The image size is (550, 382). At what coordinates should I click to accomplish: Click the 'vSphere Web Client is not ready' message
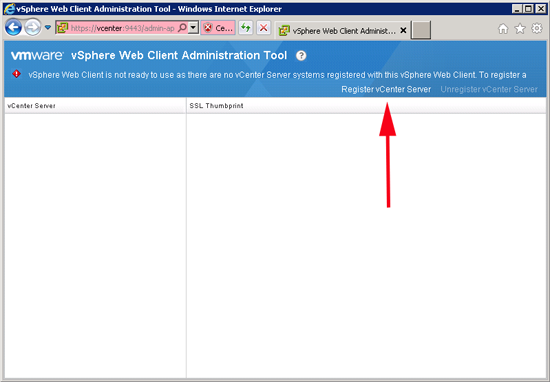[x=277, y=75]
